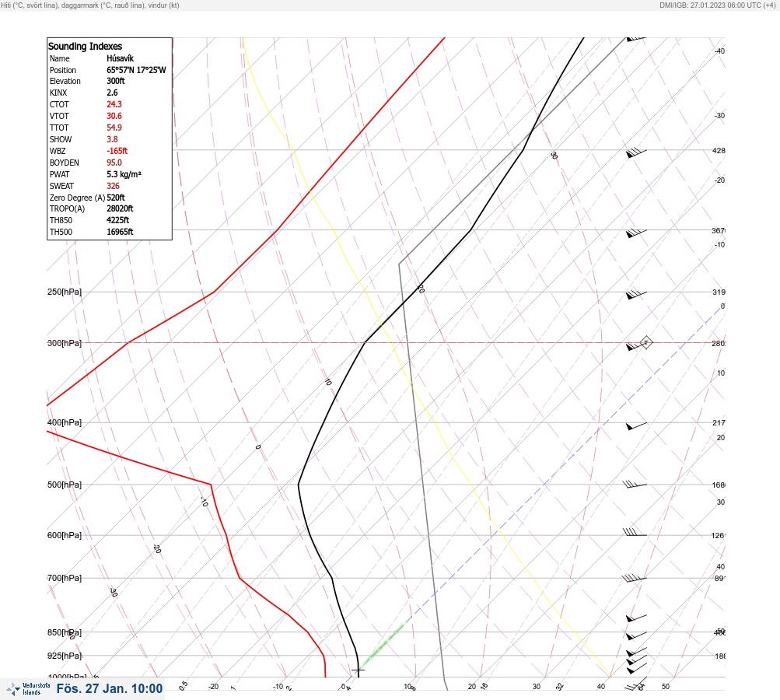The height and width of the screenshot is (700, 780).
Task: Click the Vedurstofa Íslands logo
Action: tap(27, 689)
